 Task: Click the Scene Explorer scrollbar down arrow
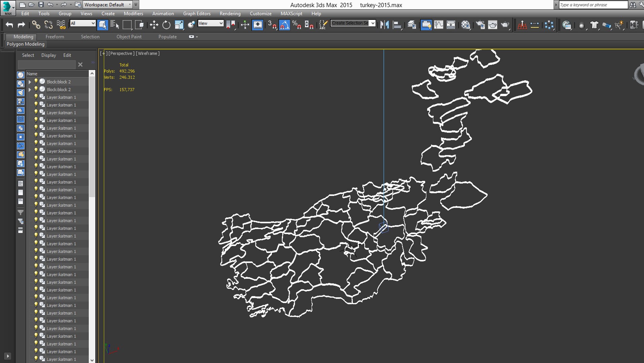[92, 360]
